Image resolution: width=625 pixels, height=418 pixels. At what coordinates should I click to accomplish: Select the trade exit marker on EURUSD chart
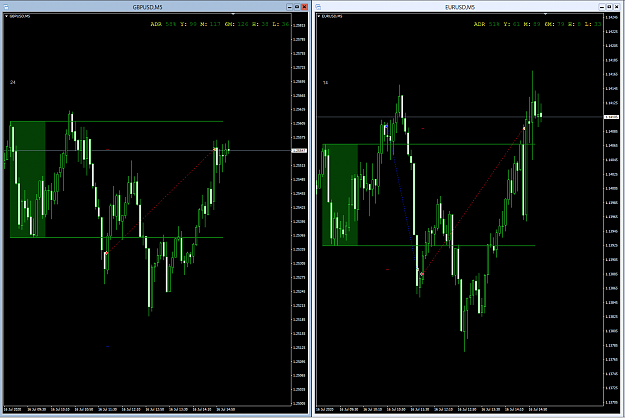click(524, 128)
